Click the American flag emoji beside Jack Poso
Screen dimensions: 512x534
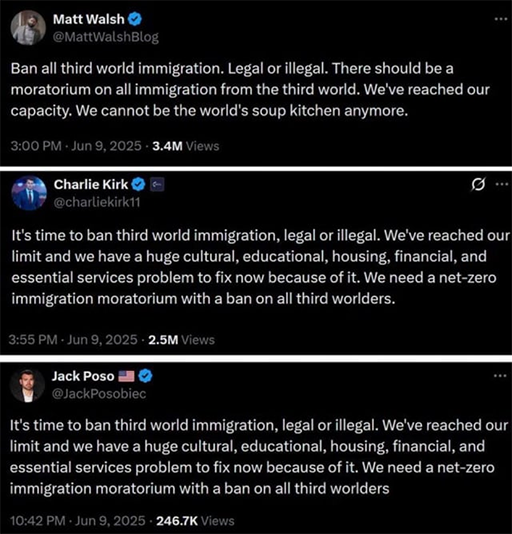click(126, 376)
